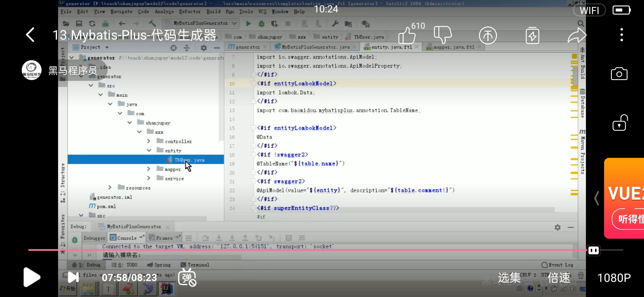Click the IDE search magnifier icon

click(x=580, y=24)
